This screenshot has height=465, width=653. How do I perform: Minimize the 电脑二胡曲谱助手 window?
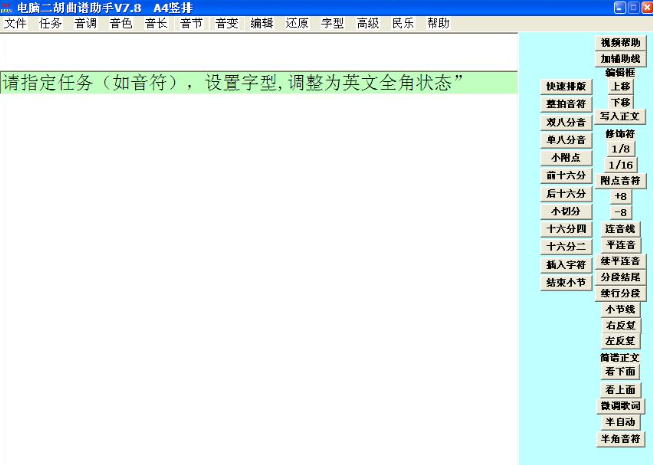[x=620, y=7]
